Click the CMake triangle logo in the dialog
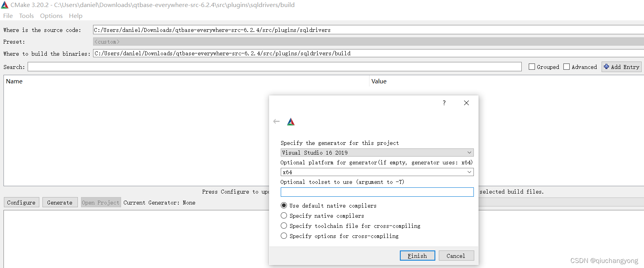644x268 pixels. point(291,122)
